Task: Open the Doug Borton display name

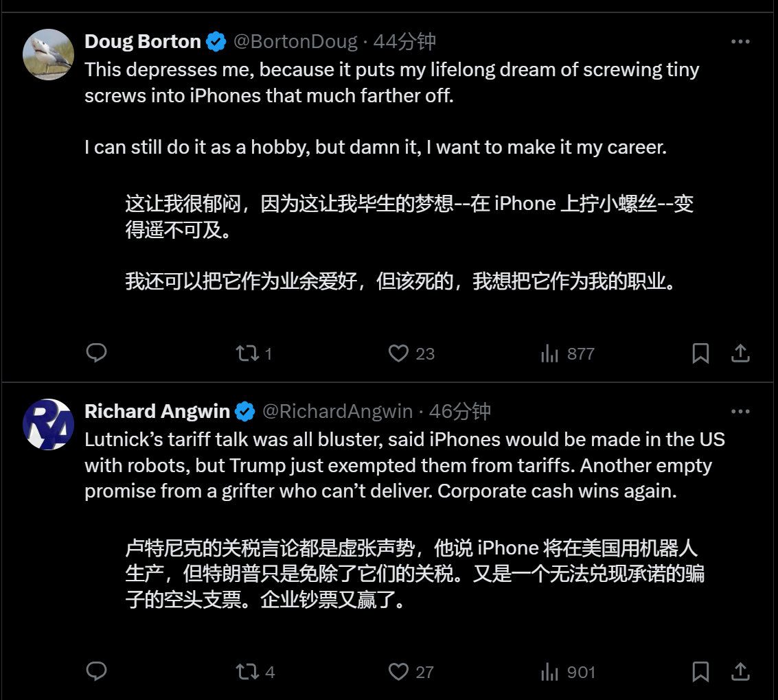Action: point(142,41)
